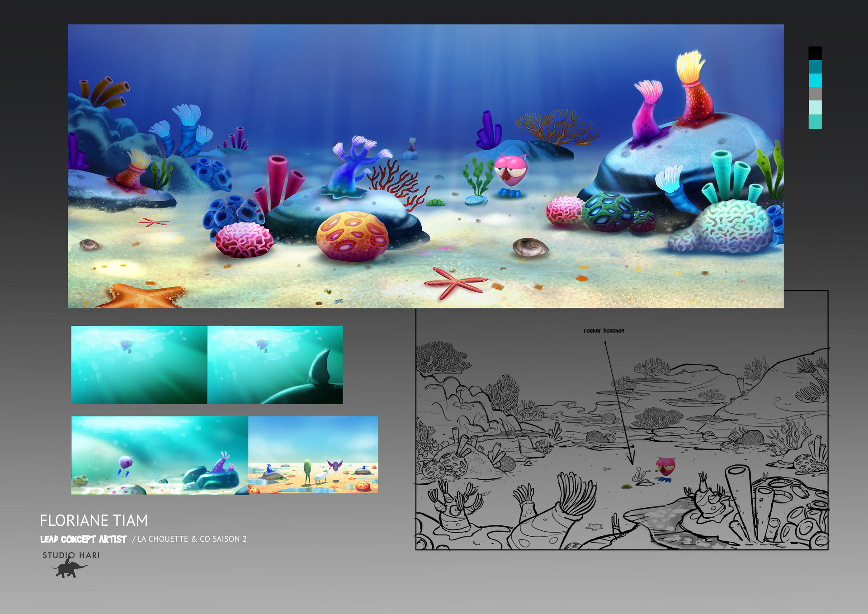Image resolution: width=868 pixels, height=614 pixels.
Task: Click the turquoise bottom palette swatch
Action: 815,122
